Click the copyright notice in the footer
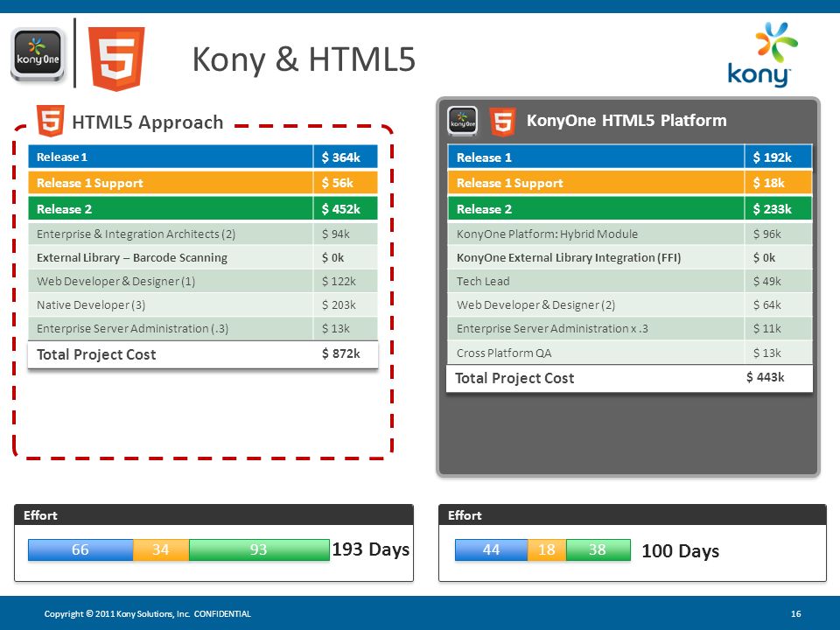Image resolution: width=840 pixels, height=630 pixels. [x=147, y=614]
